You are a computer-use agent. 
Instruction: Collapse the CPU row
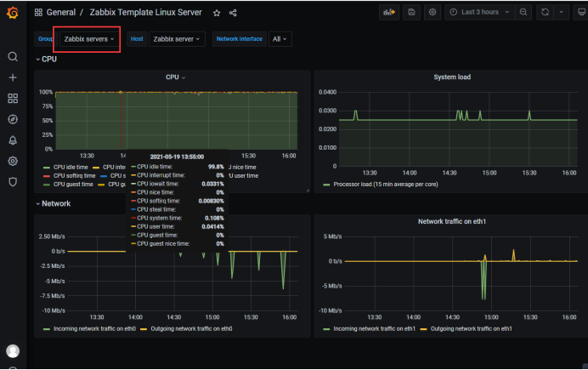point(47,60)
